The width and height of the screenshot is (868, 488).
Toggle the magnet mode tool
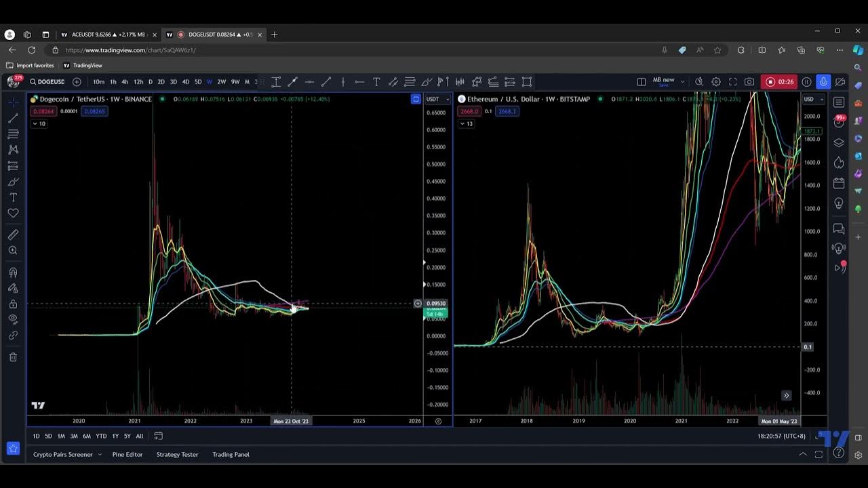coord(13,272)
